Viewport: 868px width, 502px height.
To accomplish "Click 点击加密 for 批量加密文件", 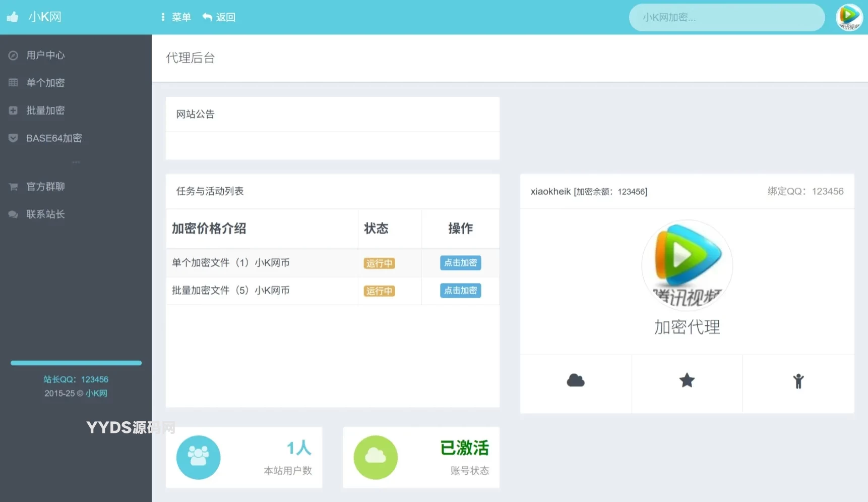I will point(460,291).
